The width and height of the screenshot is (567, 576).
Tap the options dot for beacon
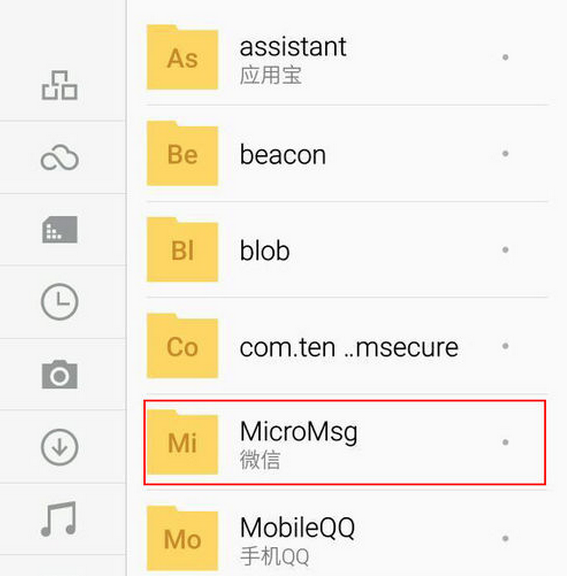pyautogui.click(x=505, y=154)
